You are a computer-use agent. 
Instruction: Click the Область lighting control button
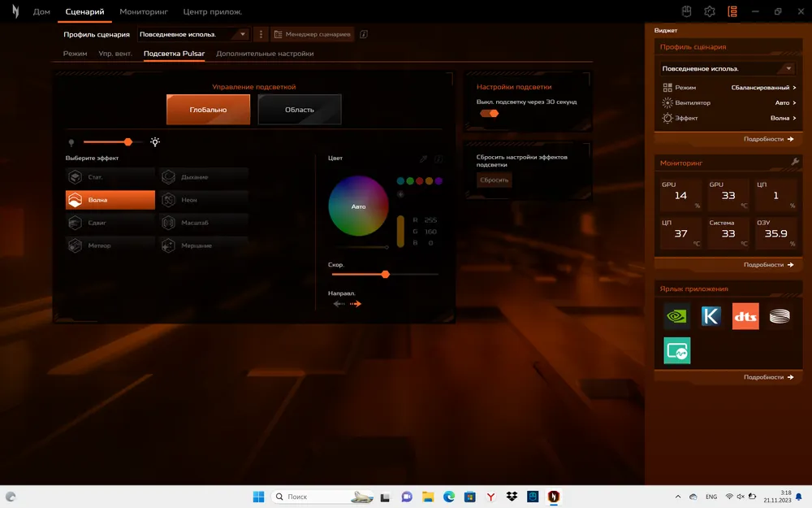pyautogui.click(x=300, y=110)
